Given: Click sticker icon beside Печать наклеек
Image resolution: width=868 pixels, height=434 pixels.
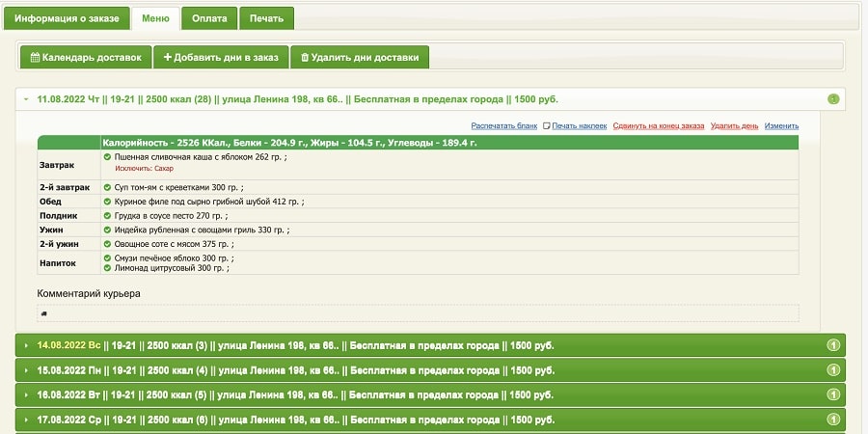Looking at the screenshot, I should point(547,126).
